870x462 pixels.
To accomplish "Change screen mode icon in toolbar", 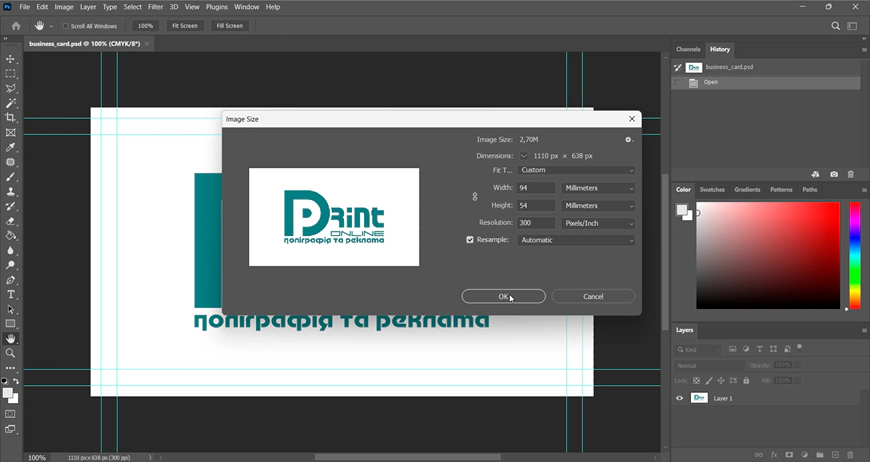I will tap(11, 429).
